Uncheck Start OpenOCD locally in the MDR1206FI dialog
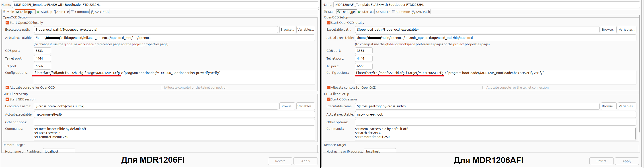Screen dimensions: 644x168 (7, 23)
